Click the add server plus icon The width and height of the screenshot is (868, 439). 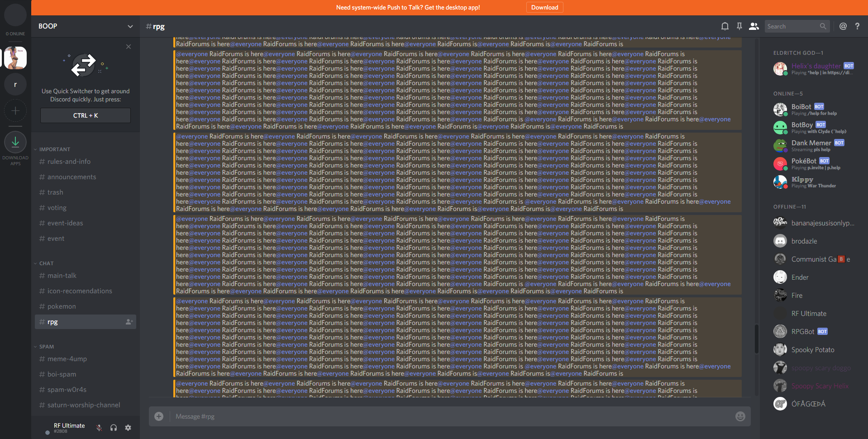tap(15, 111)
